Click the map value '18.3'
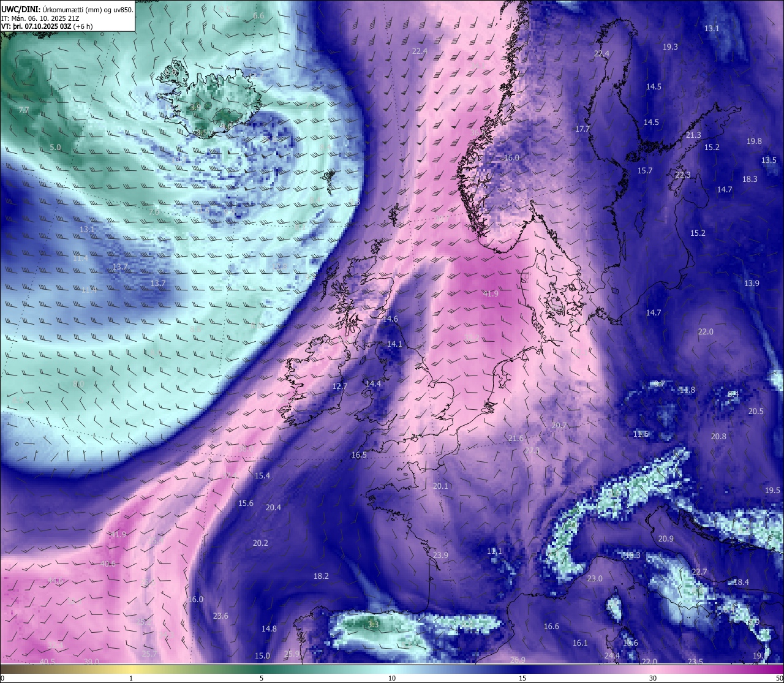Image resolution: width=784 pixels, height=683 pixels. click(x=750, y=179)
